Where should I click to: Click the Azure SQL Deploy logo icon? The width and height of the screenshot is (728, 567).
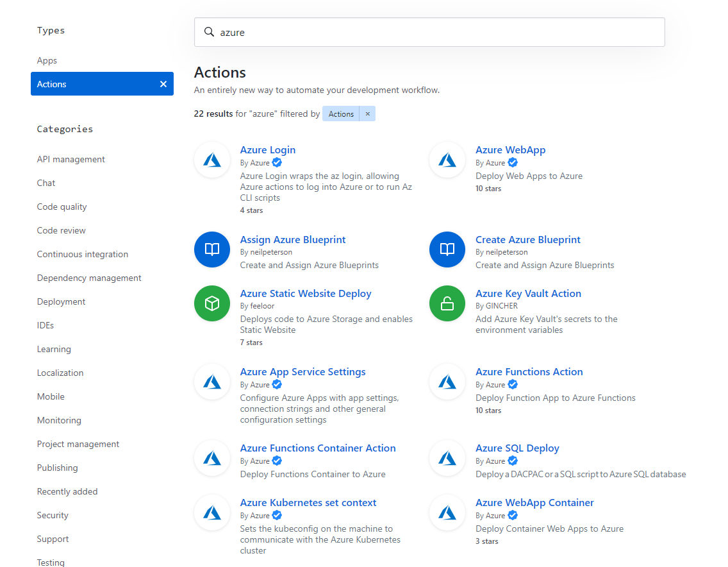[447, 458]
